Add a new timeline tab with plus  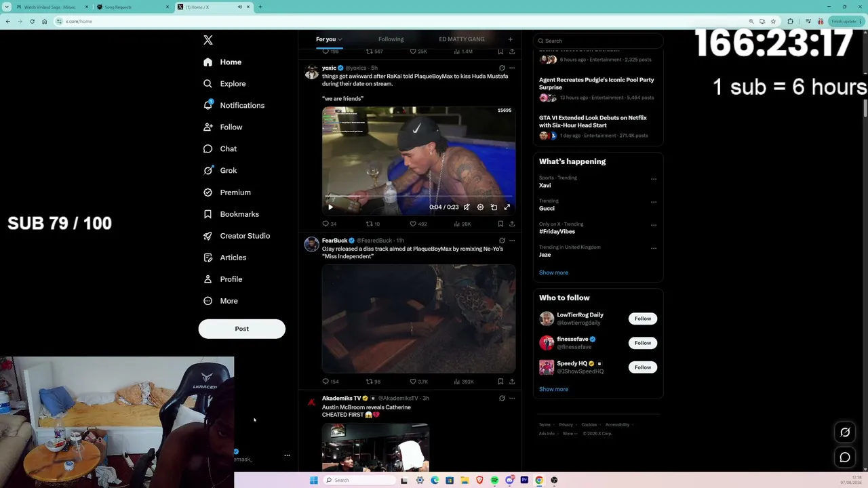(511, 39)
